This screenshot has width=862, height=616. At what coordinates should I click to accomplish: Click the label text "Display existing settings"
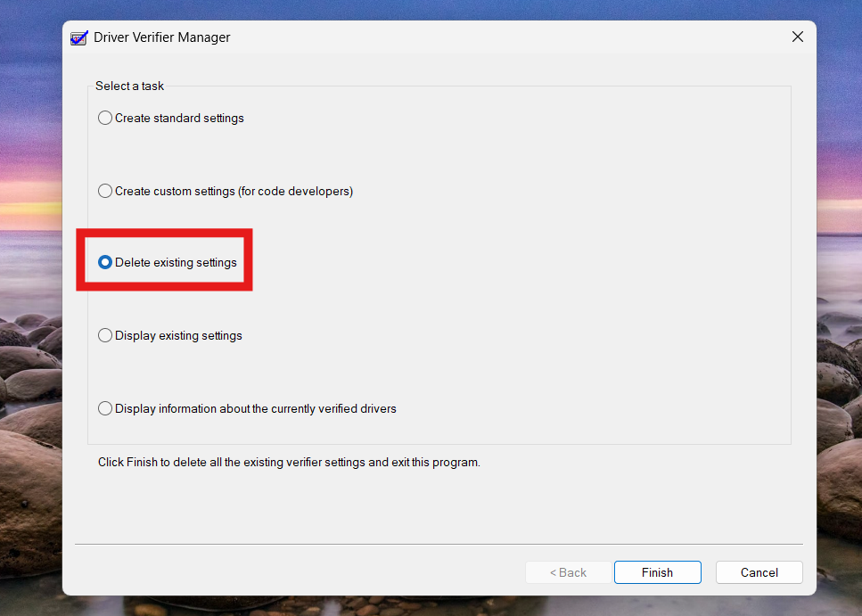click(x=177, y=334)
